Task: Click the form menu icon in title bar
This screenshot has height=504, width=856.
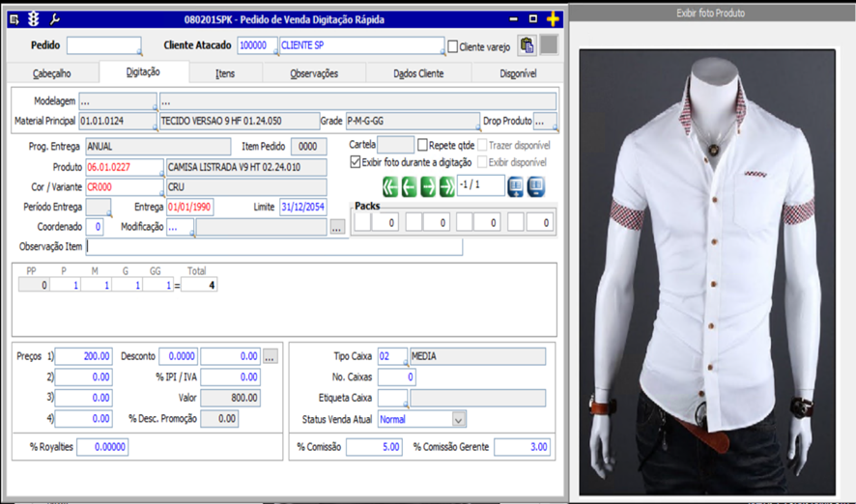Action: pyautogui.click(x=14, y=19)
